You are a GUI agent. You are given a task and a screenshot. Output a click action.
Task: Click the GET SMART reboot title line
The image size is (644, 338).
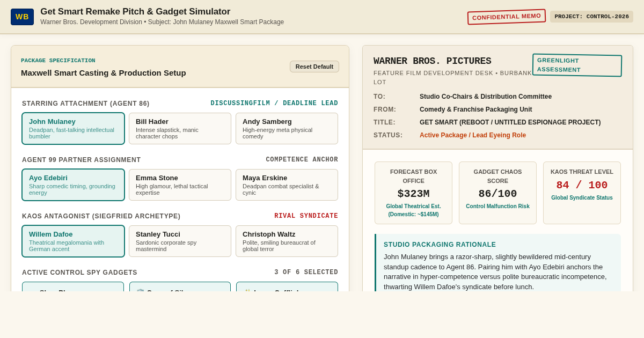click(x=510, y=122)
